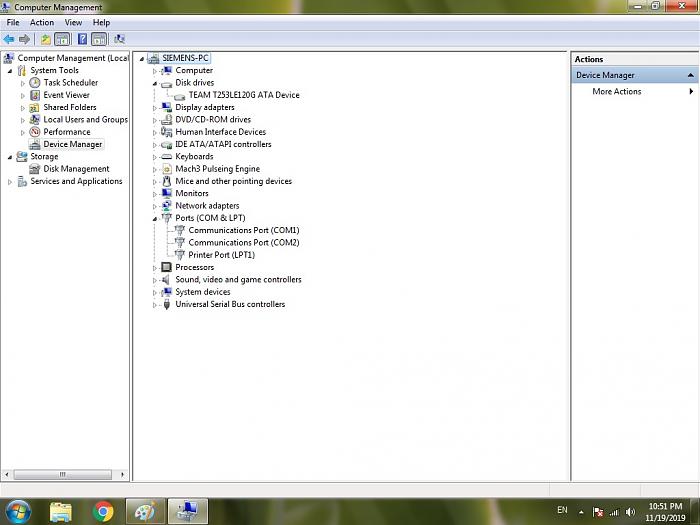The height and width of the screenshot is (525, 700).
Task: Click the Help question mark toolbar icon
Action: tap(82, 39)
